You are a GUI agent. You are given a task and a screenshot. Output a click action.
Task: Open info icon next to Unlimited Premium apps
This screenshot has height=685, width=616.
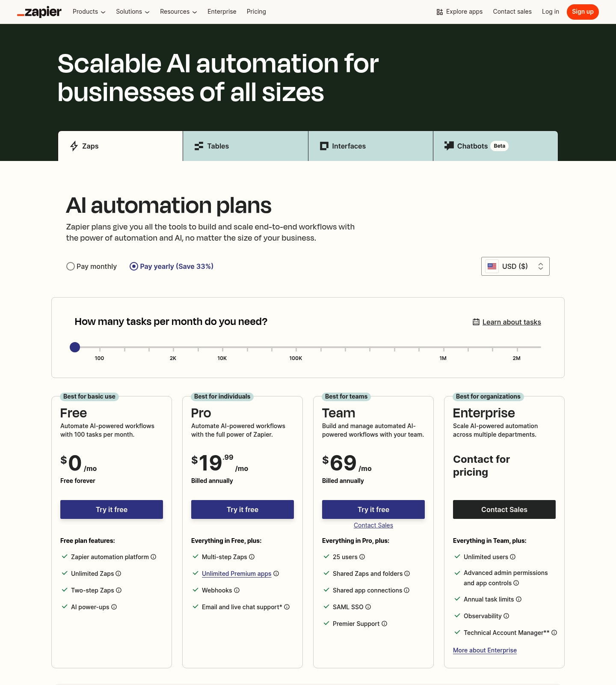pos(276,574)
